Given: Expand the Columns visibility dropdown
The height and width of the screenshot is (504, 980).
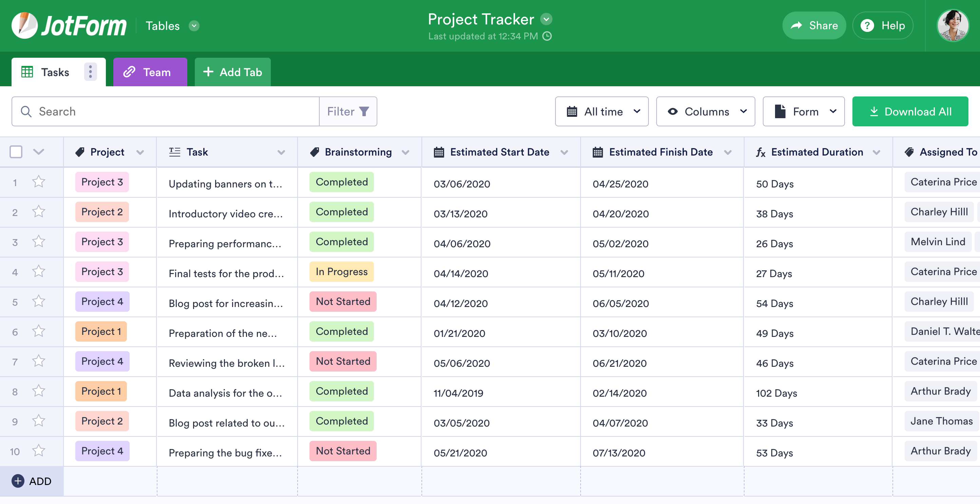Looking at the screenshot, I should pyautogui.click(x=705, y=111).
